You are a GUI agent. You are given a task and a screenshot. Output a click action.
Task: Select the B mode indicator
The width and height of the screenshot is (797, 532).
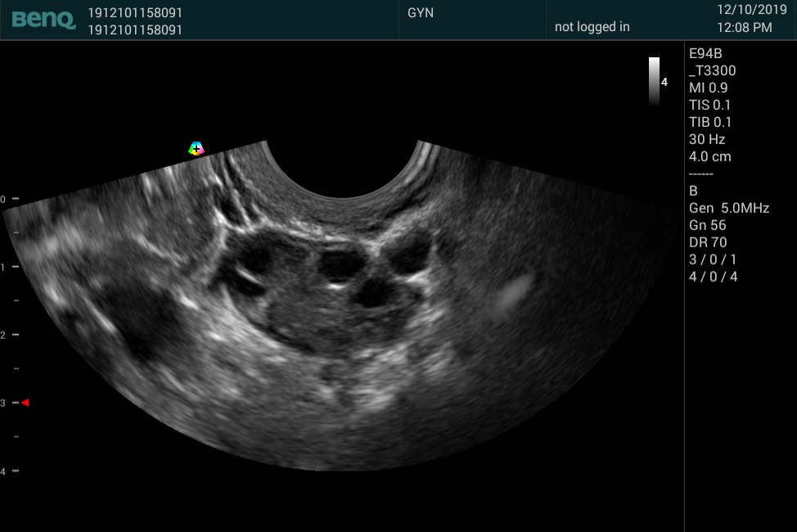(x=694, y=191)
